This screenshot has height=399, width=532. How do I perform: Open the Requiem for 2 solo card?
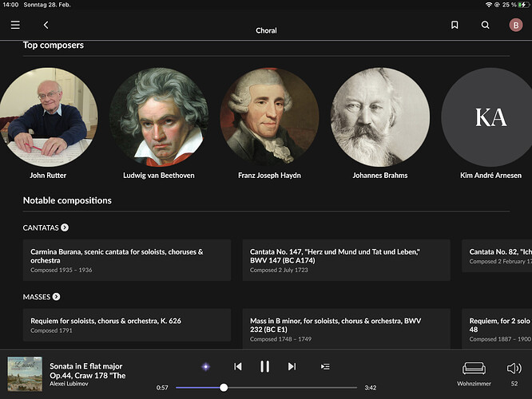tap(497, 329)
